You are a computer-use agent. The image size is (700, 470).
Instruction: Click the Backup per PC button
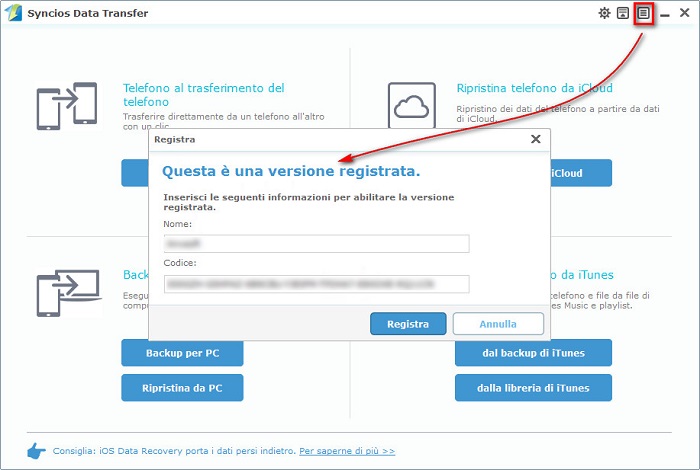(182, 353)
